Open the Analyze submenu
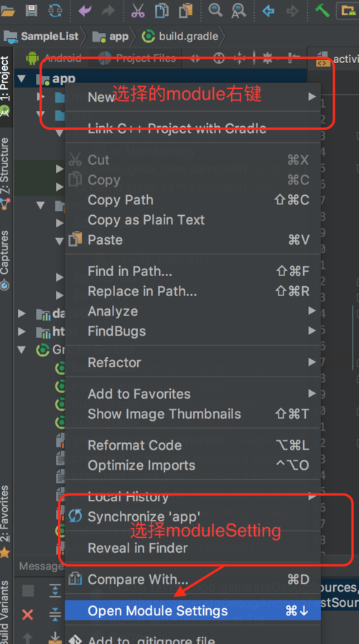359x644 pixels. 192,311
